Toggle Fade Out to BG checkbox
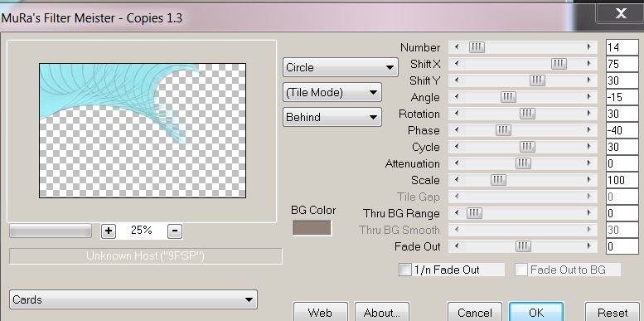 click(x=521, y=270)
